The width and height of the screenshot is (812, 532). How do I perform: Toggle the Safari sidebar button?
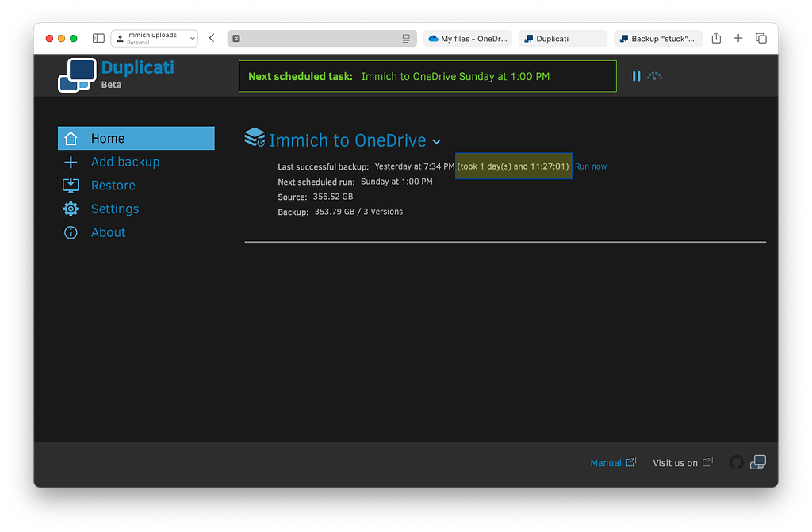point(98,37)
